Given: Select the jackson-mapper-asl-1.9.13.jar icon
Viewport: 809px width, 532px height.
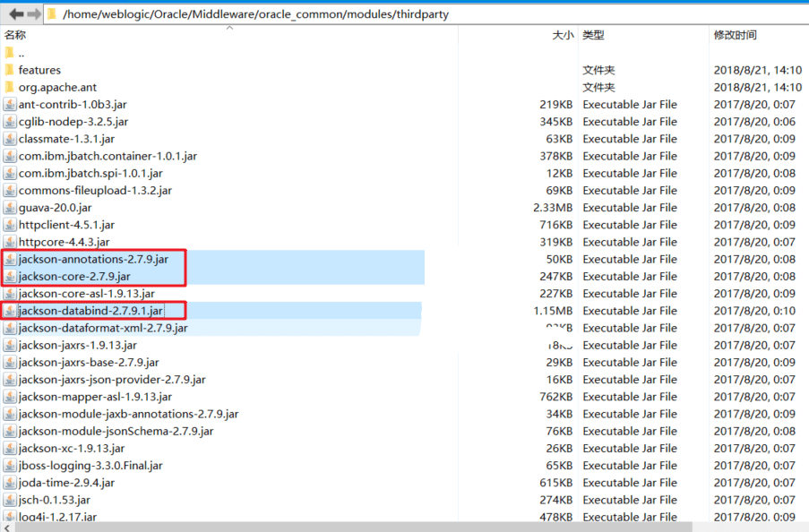Looking at the screenshot, I should coord(9,396).
